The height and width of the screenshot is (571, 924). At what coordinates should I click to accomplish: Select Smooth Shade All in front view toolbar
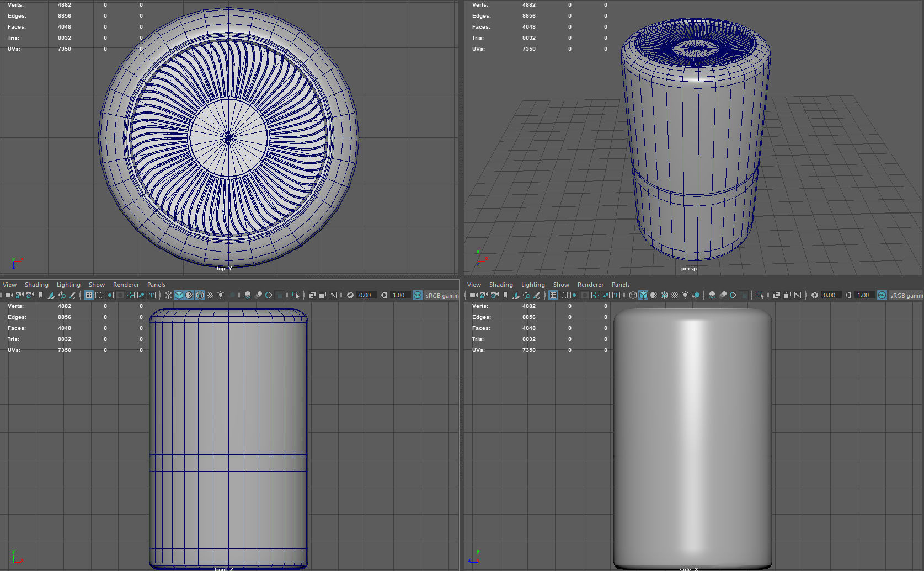click(179, 295)
